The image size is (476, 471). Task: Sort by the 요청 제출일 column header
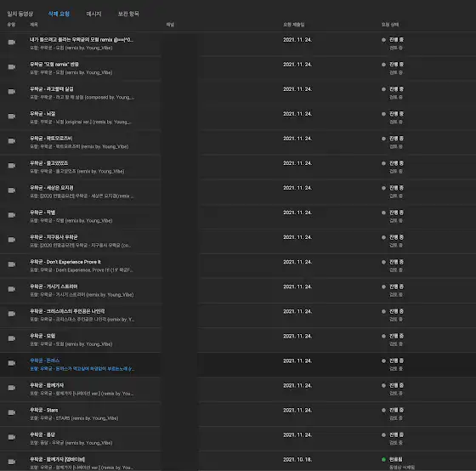294,25
